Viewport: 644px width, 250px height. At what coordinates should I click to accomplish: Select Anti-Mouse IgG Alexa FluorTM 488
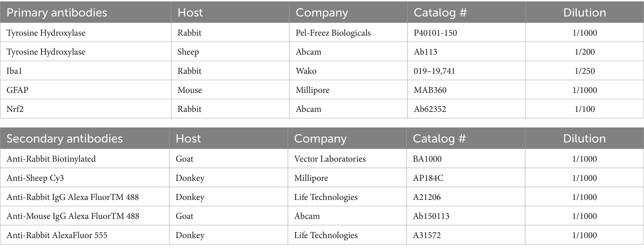pyautogui.click(x=73, y=216)
